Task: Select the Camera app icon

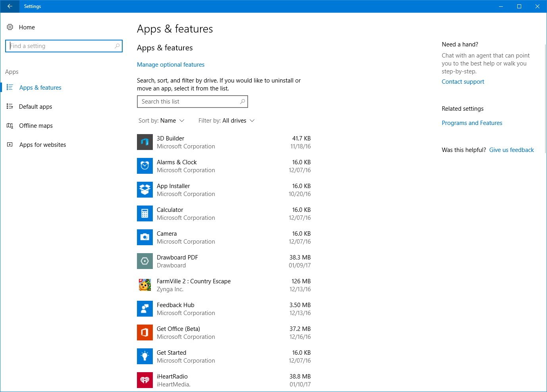Action: pyautogui.click(x=145, y=237)
